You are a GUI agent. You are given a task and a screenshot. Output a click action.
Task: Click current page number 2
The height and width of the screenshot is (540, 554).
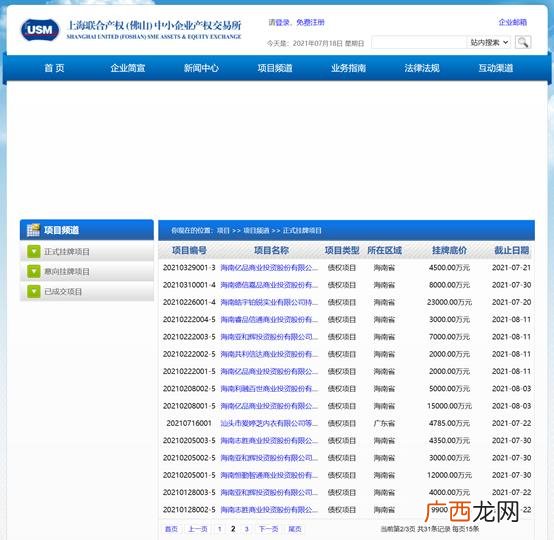click(233, 529)
